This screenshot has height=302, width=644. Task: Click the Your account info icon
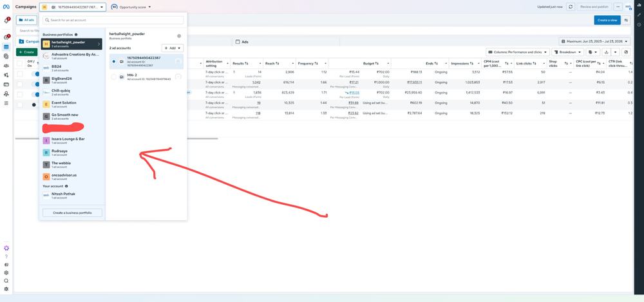[x=66, y=186]
